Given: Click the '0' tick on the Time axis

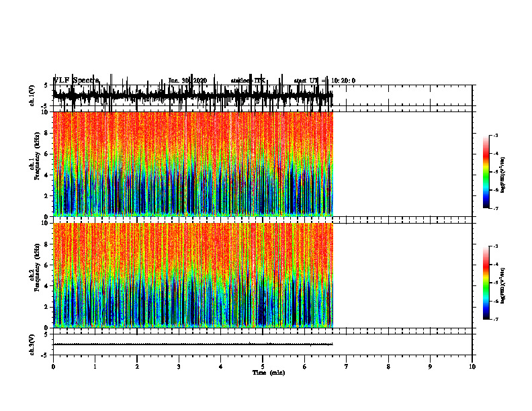Looking at the screenshot, I should pyautogui.click(x=53, y=367).
